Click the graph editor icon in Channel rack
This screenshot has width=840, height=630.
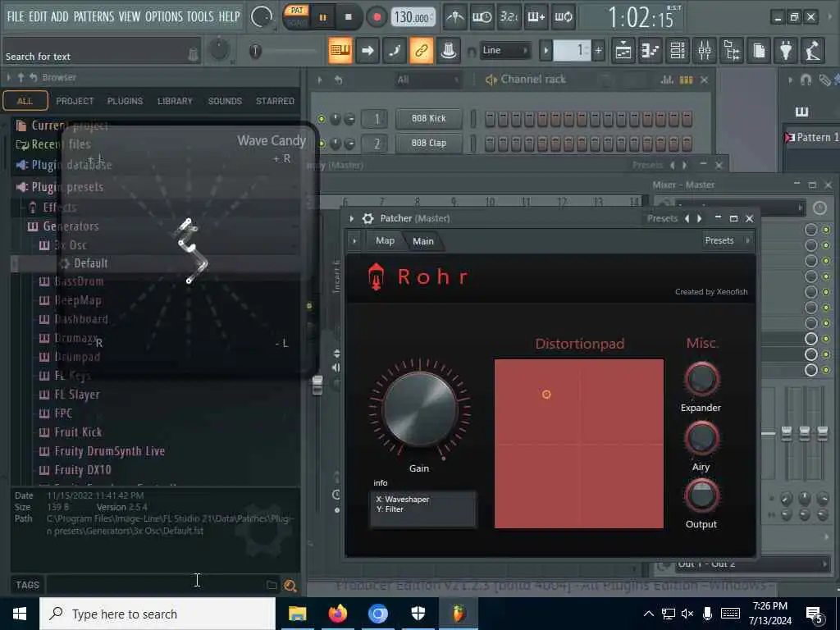point(667,80)
